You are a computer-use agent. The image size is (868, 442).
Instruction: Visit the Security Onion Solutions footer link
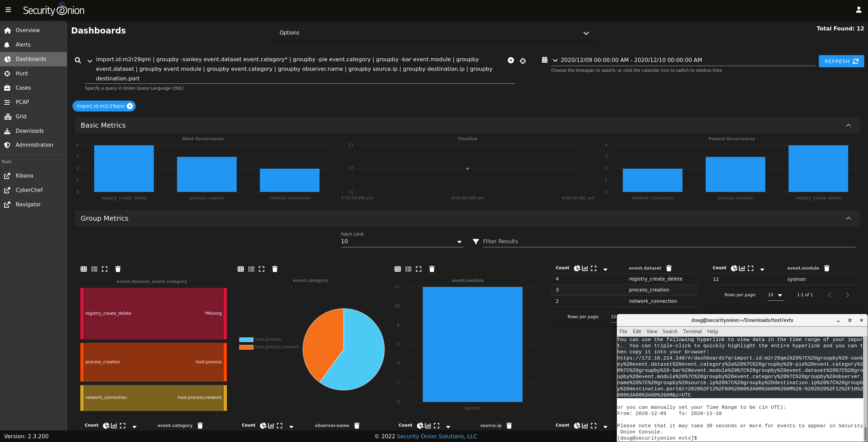(436, 436)
